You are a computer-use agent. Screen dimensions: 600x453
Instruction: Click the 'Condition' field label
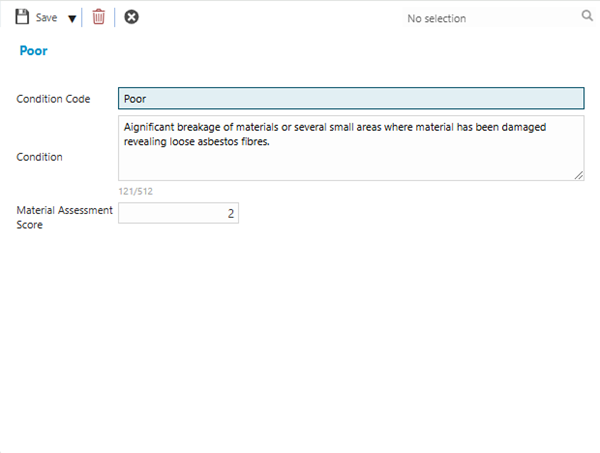pos(40,157)
